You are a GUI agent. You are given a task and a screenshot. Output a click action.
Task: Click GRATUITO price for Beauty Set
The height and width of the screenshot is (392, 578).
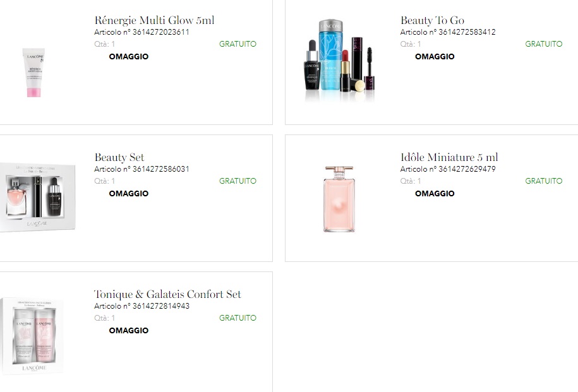pyautogui.click(x=238, y=181)
